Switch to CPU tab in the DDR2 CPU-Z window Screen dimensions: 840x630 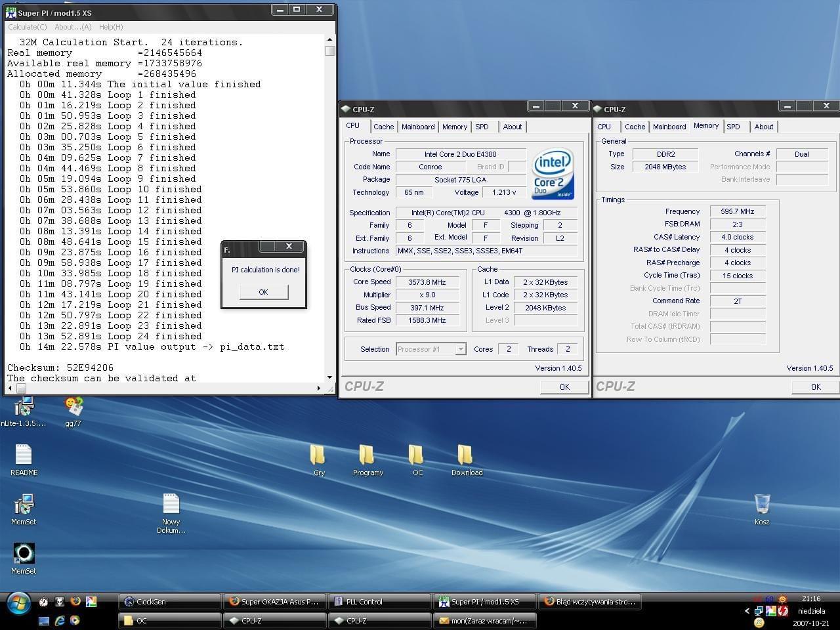point(604,127)
